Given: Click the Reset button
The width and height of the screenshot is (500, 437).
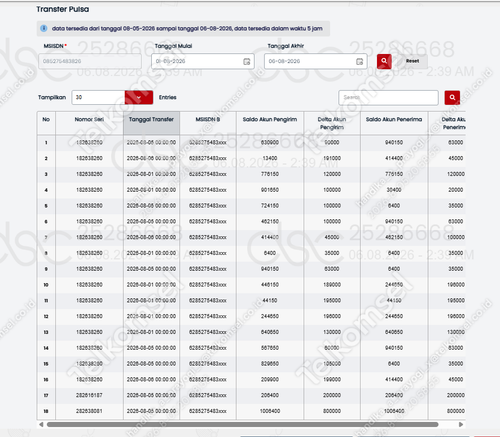Looking at the screenshot, I should 412,61.
